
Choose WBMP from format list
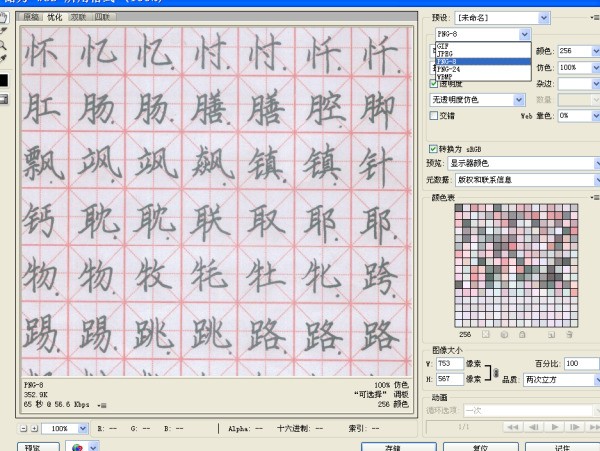[483, 77]
